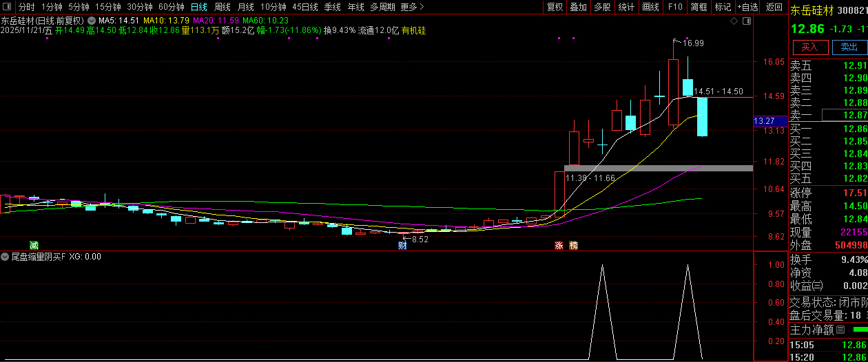Click the 买入 buy button
Viewport: 868px width, 362px height.
point(809,47)
